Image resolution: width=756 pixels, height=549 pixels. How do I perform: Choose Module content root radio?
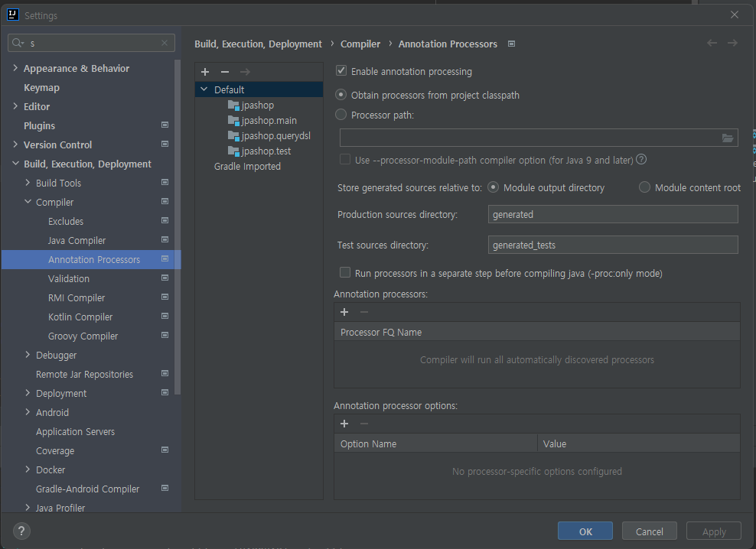tap(644, 187)
